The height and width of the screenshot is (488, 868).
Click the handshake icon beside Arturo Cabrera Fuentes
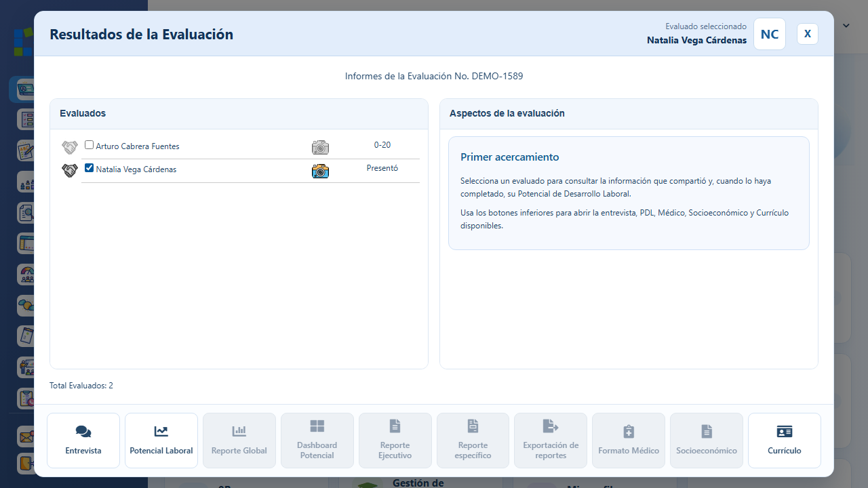tap(70, 147)
